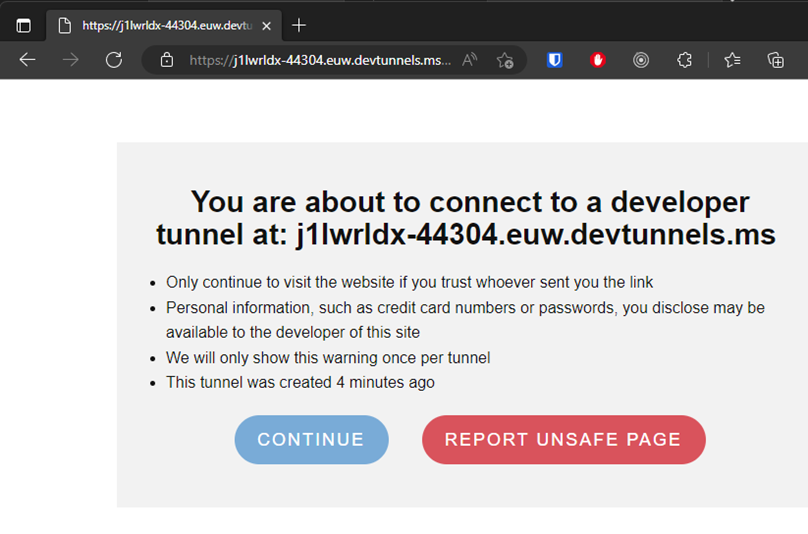Open a new browser tab
This screenshot has height=534, width=808.
pos(299,25)
